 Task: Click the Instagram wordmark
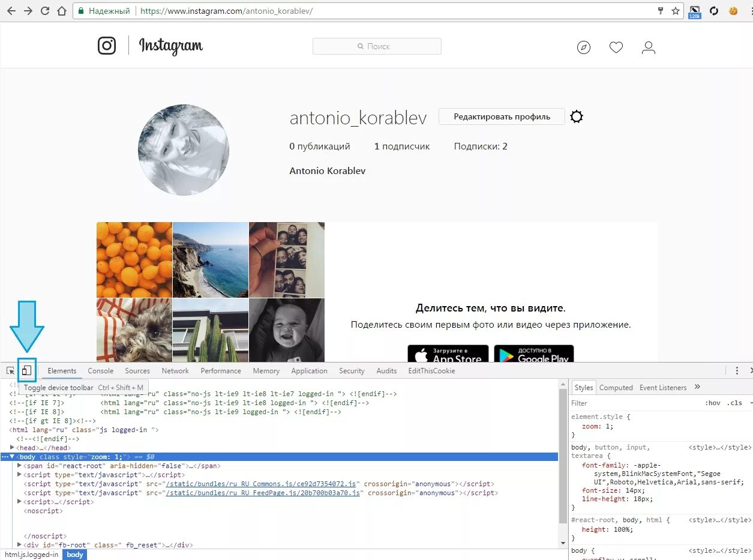pos(171,46)
